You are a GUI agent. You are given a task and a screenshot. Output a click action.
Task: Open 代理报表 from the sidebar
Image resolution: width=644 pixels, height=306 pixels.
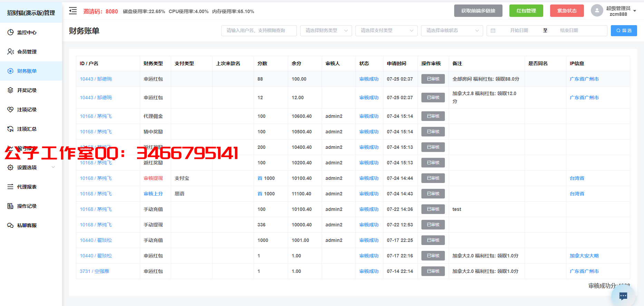click(x=31, y=187)
